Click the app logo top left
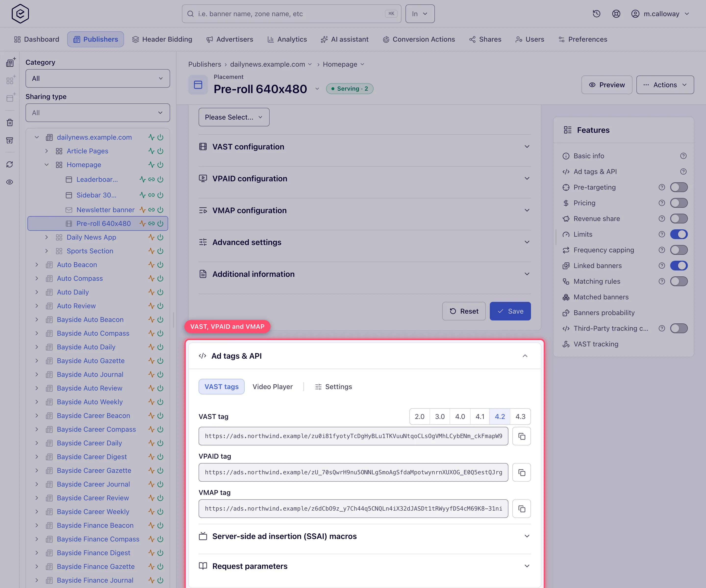 20,14
